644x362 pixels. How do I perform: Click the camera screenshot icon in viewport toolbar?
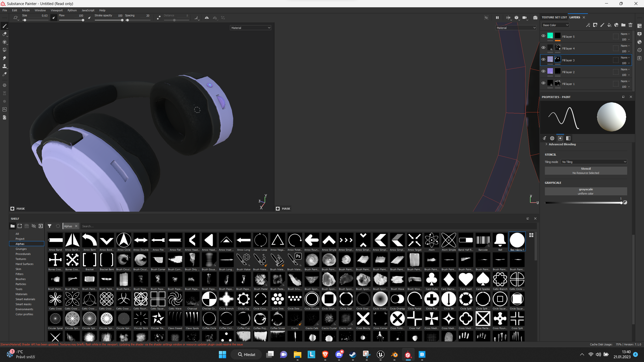[535, 18]
